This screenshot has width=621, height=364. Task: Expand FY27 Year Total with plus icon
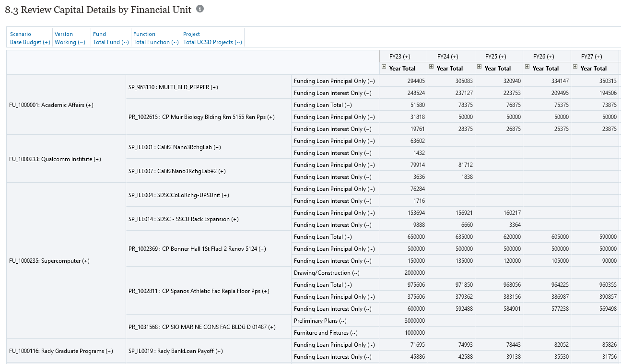pyautogui.click(x=575, y=67)
